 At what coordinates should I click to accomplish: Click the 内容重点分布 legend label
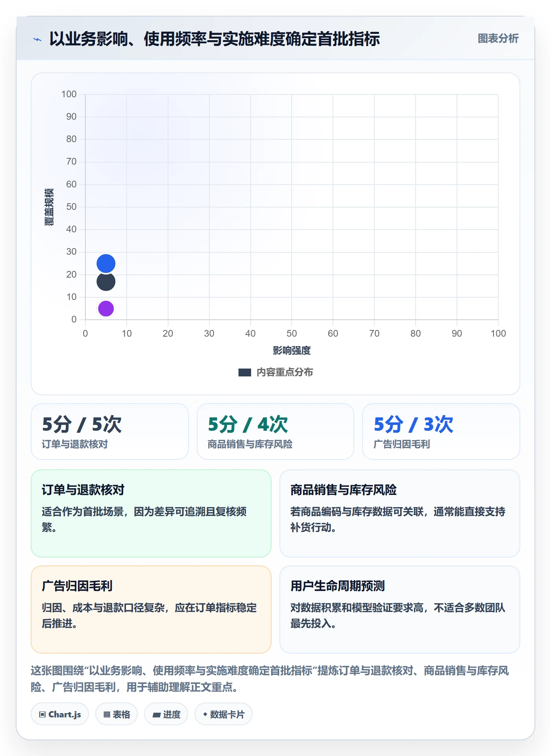(x=285, y=372)
